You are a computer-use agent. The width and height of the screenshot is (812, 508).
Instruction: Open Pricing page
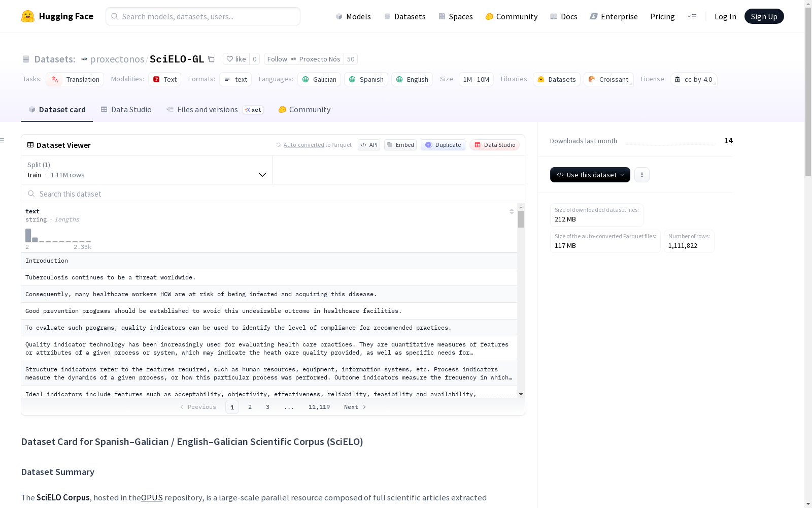[662, 16]
